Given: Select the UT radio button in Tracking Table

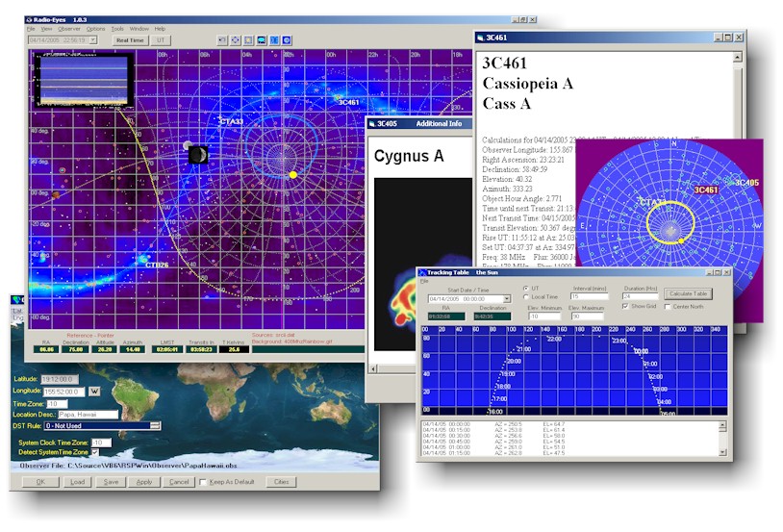Looking at the screenshot, I should tap(526, 289).
